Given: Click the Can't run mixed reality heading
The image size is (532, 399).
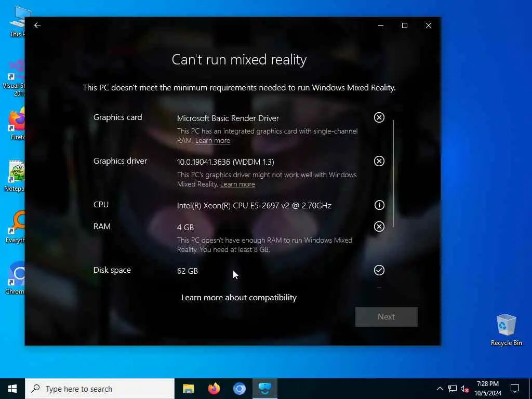Looking at the screenshot, I should tap(239, 60).
